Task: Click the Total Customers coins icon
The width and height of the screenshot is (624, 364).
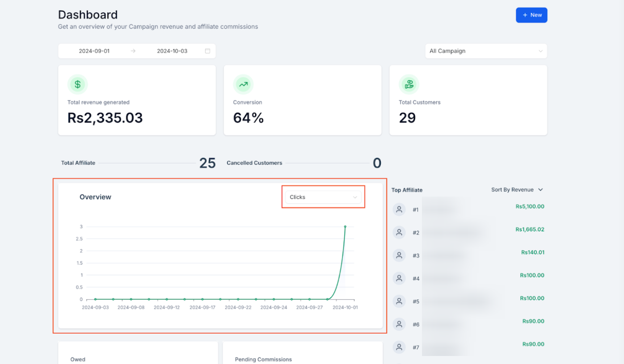Action: point(409,84)
